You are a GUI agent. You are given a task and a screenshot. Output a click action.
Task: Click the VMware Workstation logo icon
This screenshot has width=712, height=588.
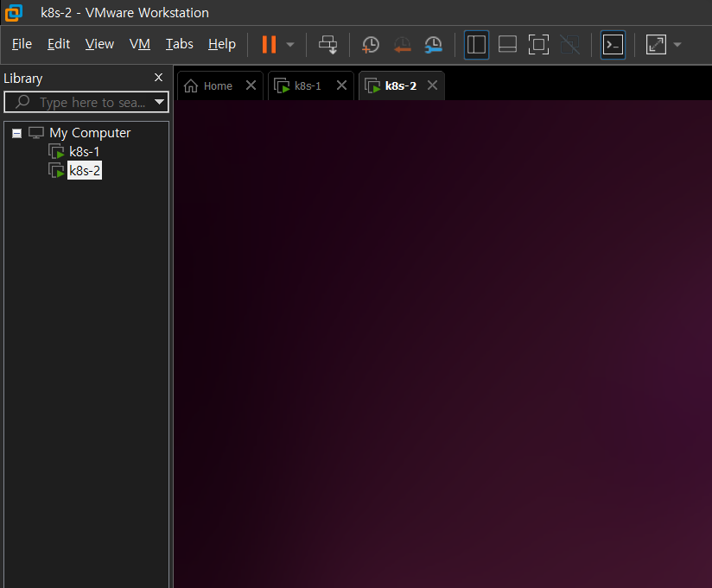point(14,13)
